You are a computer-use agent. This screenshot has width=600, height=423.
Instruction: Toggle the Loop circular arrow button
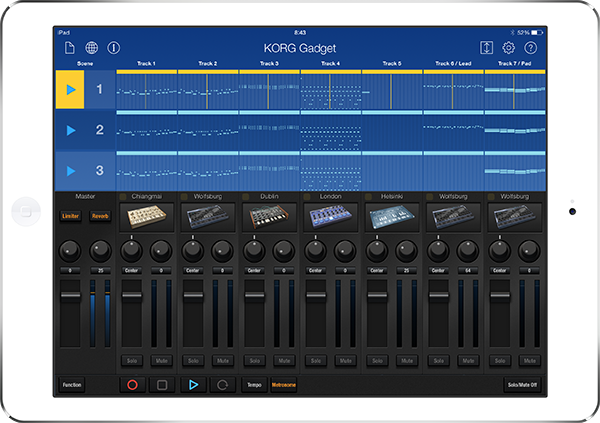[x=223, y=385]
